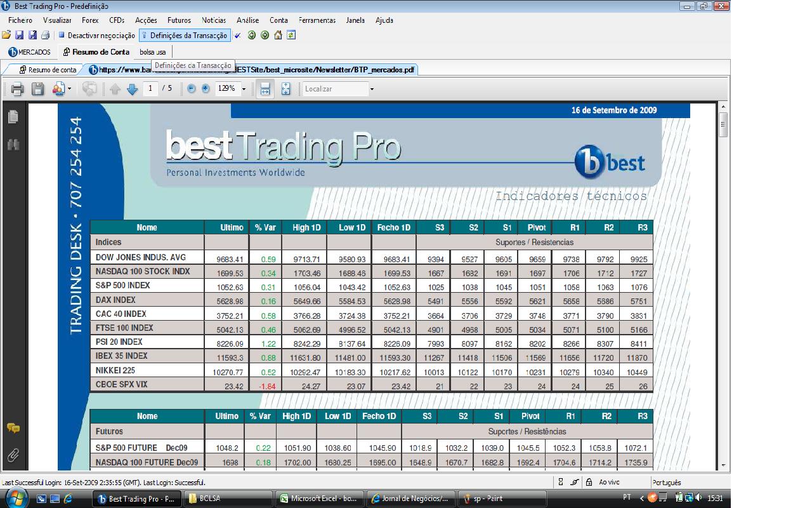812x508 pixels.
Task: Switch to the MERCADOS workspace tab
Action: click(30, 52)
